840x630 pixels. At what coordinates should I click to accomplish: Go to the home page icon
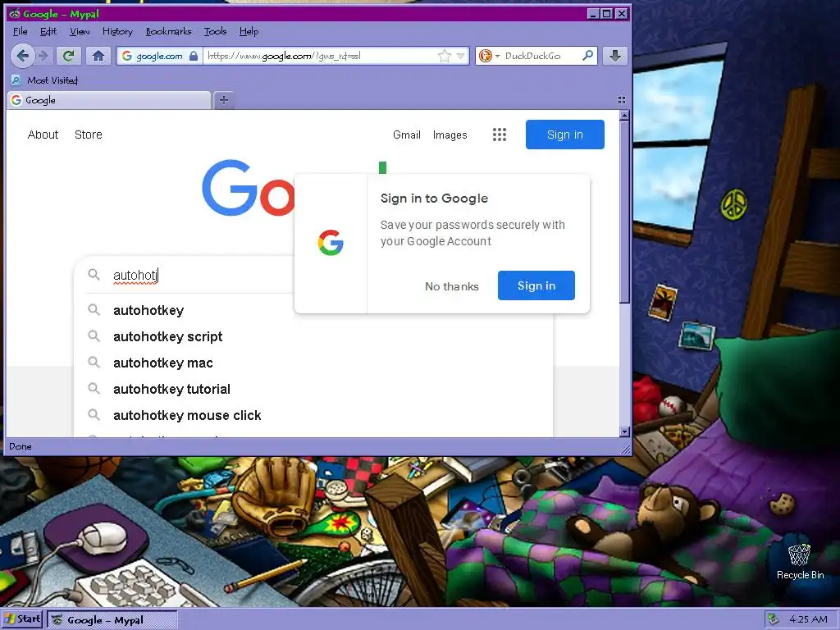click(x=98, y=55)
